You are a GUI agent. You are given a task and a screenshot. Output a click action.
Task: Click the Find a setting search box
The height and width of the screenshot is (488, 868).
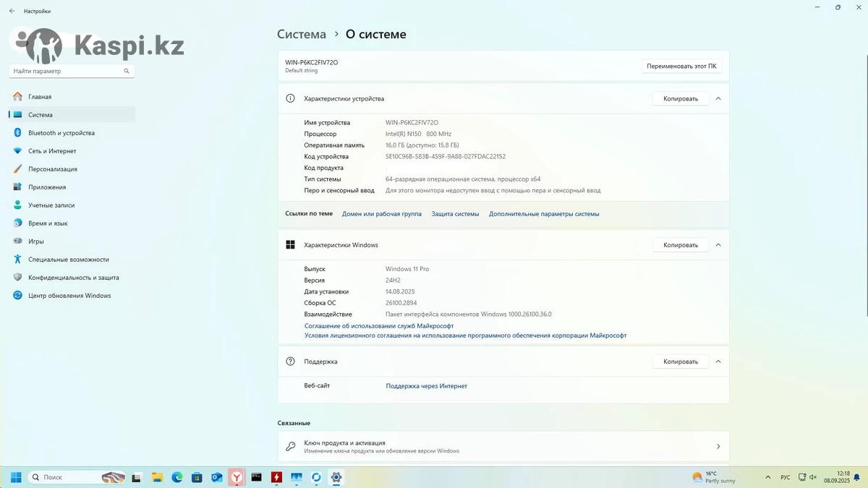coord(67,71)
